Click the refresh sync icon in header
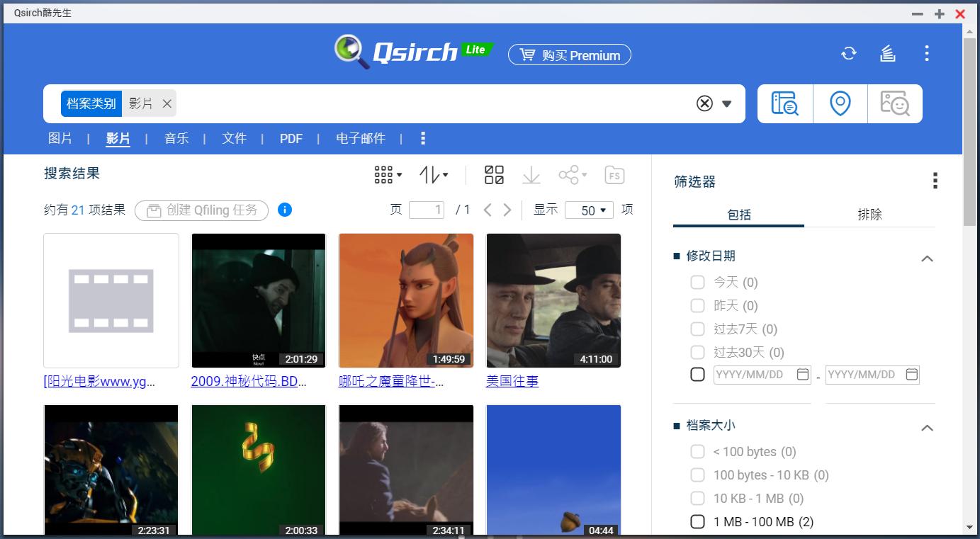Image resolution: width=980 pixels, height=539 pixels. [848, 53]
